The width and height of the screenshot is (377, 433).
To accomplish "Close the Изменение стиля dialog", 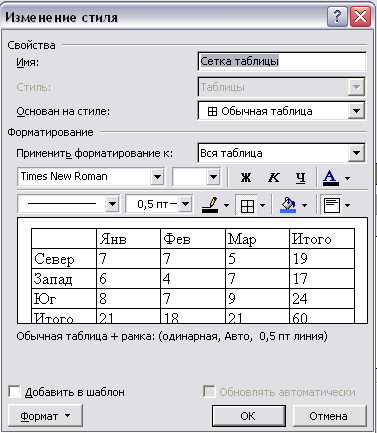I will click(360, 16).
